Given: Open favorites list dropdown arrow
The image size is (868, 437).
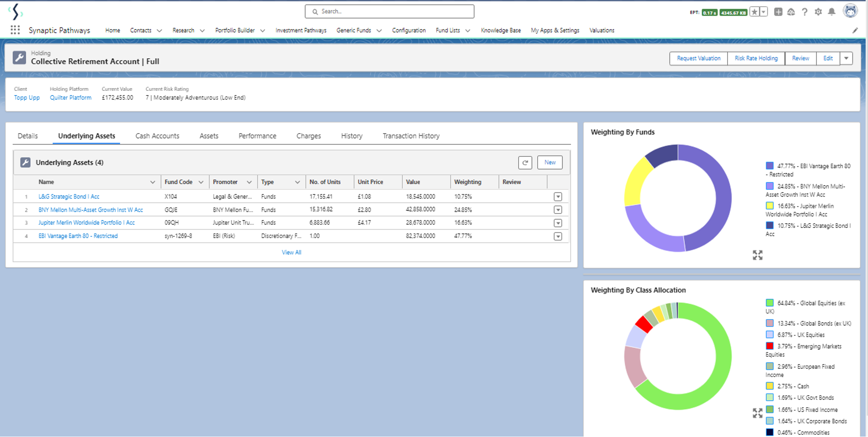Looking at the screenshot, I should click(x=764, y=12).
